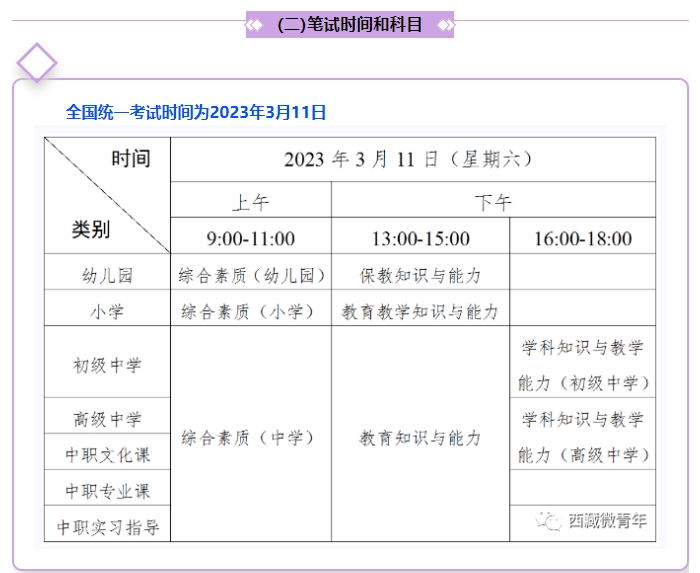Click the 9:00-11:00 time slot cell
700x573 pixels.
pyautogui.click(x=251, y=236)
